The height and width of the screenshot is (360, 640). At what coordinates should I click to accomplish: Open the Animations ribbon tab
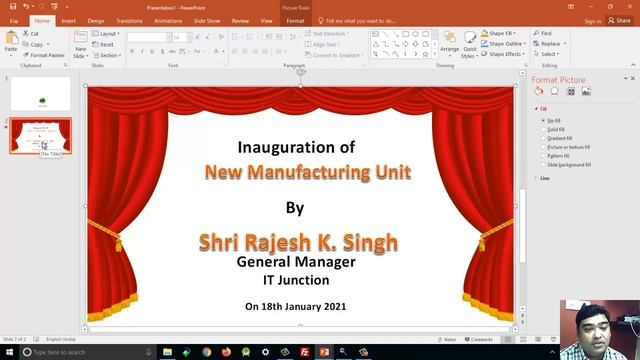pos(168,21)
